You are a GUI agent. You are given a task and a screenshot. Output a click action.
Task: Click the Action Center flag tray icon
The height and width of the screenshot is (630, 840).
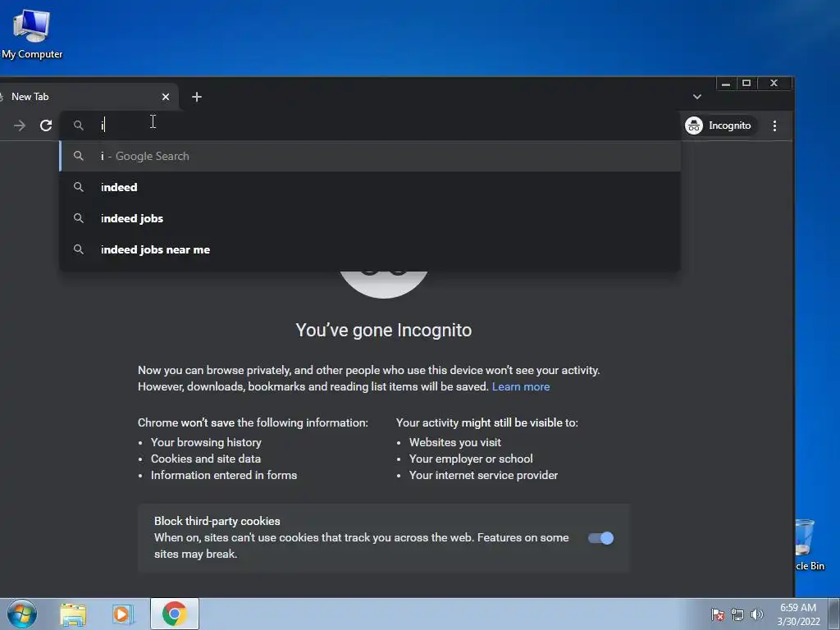pyautogui.click(x=717, y=614)
